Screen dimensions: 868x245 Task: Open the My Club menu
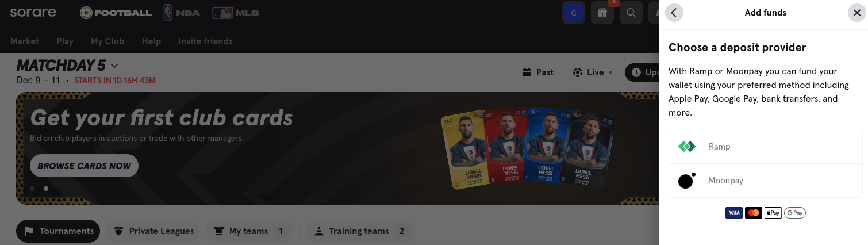click(x=107, y=41)
